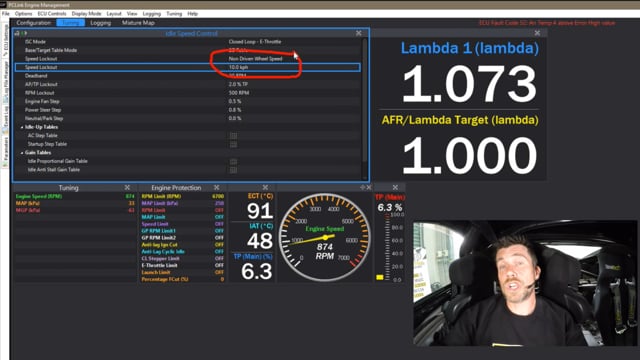Switch to the Configuration page tab
This screenshot has width=640, height=360.
[x=34, y=23]
